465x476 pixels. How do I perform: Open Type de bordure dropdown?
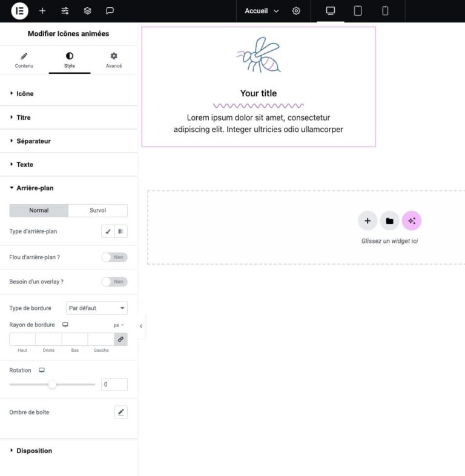point(96,308)
